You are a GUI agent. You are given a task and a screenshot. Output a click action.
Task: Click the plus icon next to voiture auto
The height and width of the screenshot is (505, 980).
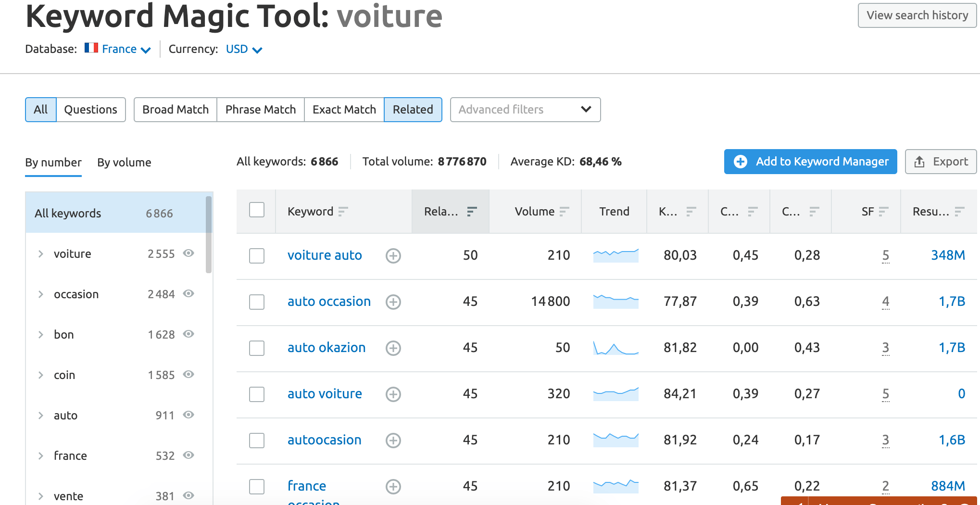[393, 255]
